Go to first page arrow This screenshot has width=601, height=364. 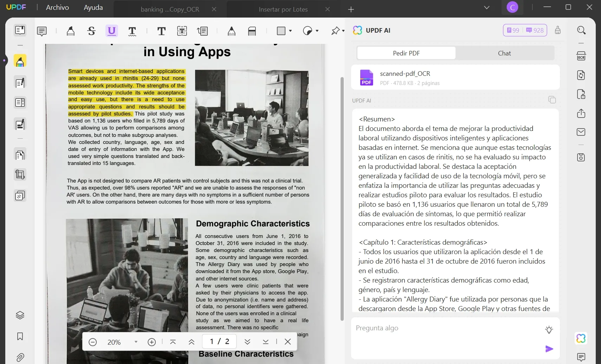(173, 342)
